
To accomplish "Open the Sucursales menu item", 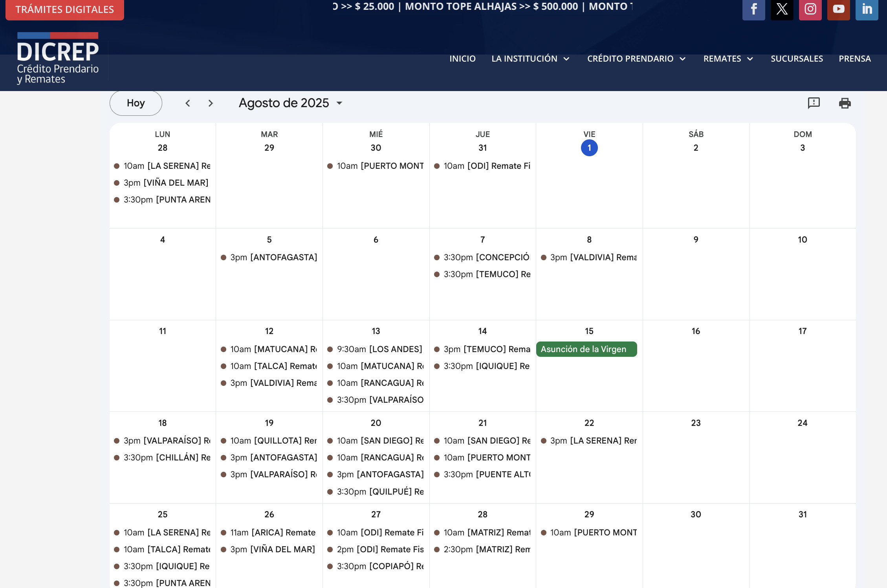I will pos(797,59).
